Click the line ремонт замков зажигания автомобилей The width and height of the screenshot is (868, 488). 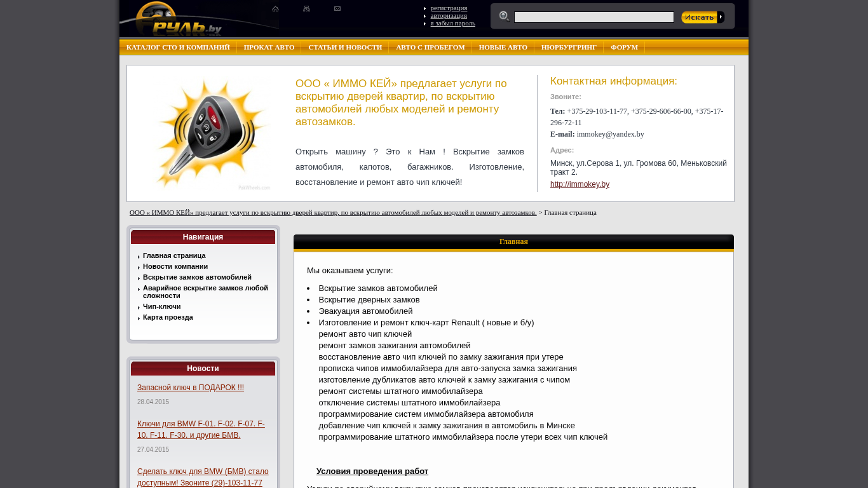click(395, 346)
